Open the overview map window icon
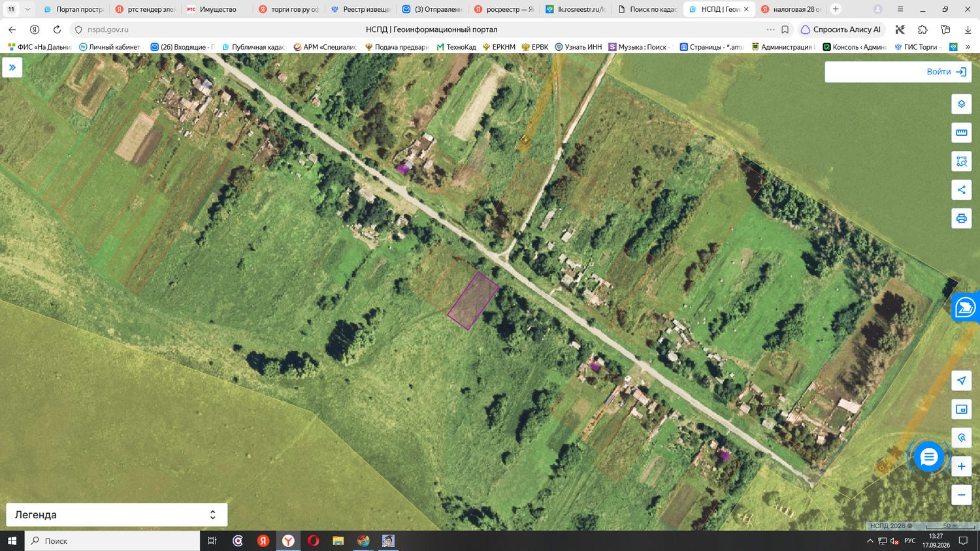 (961, 409)
